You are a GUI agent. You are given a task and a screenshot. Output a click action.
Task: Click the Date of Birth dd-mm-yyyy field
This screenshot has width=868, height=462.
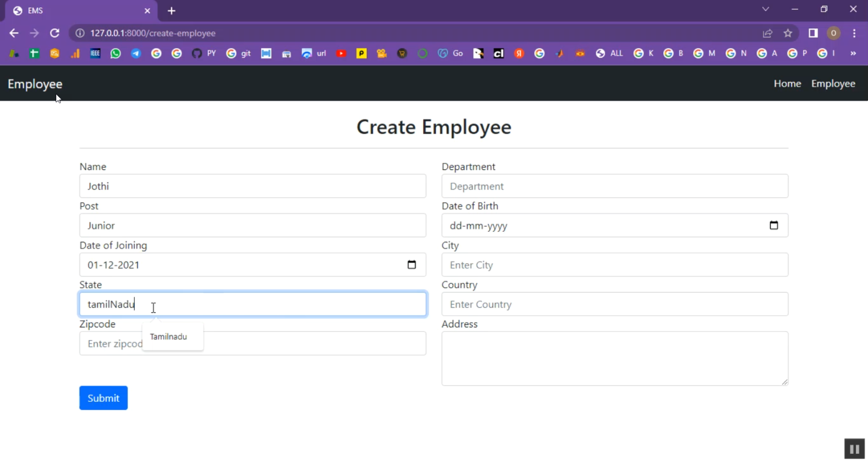[x=615, y=226]
